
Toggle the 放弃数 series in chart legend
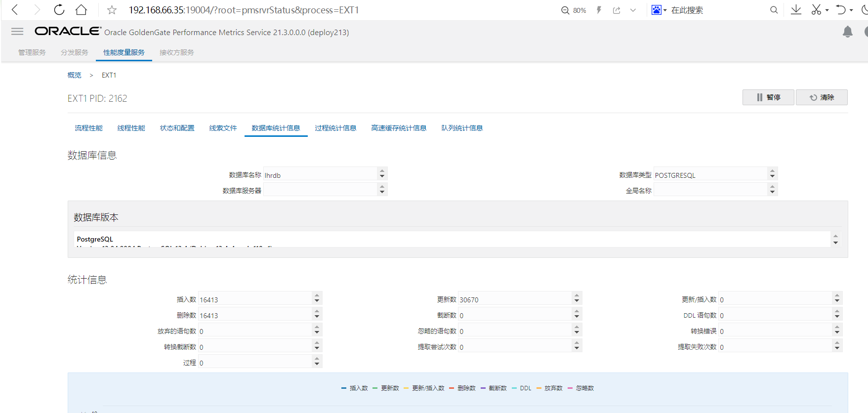[x=549, y=388]
